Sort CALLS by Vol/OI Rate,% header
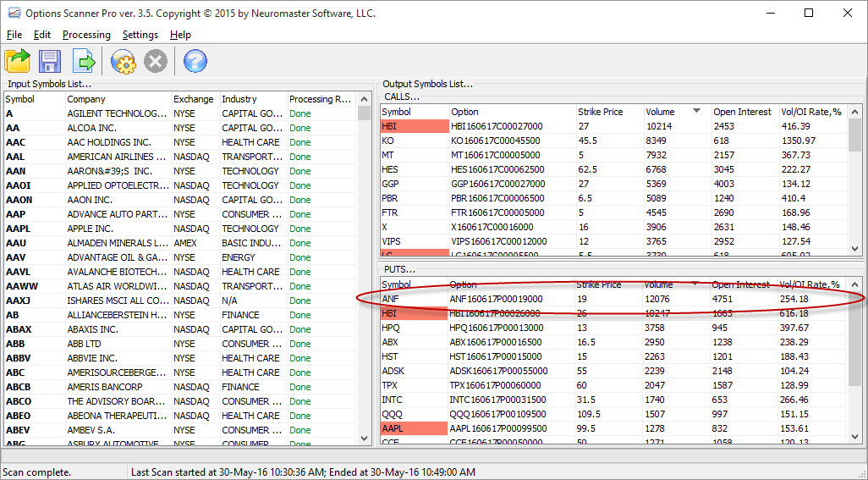This screenshot has width=868, height=480. (813, 112)
